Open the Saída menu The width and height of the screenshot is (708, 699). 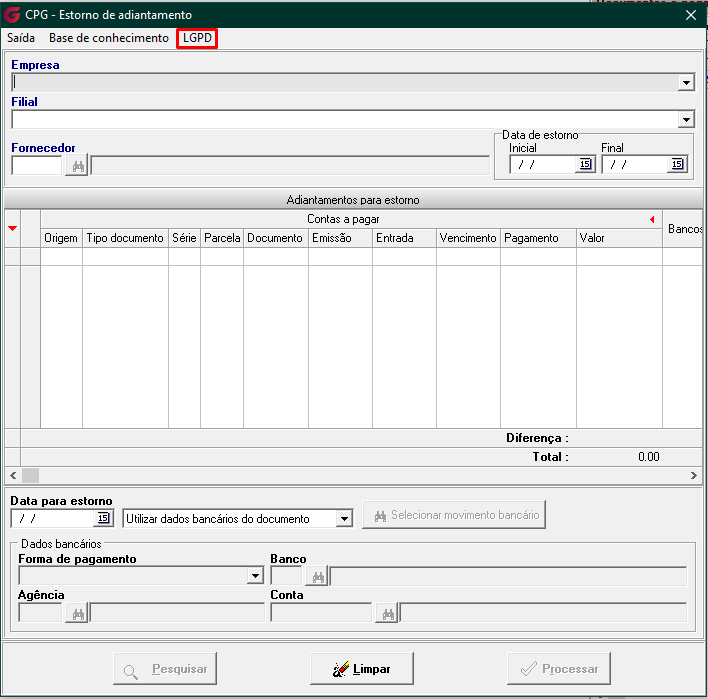click(x=21, y=38)
